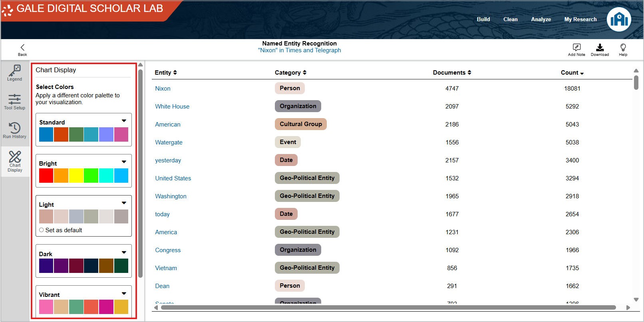Click the table vertical scrollbar thumb
Image resolution: width=644 pixels, height=322 pixels.
click(636, 83)
